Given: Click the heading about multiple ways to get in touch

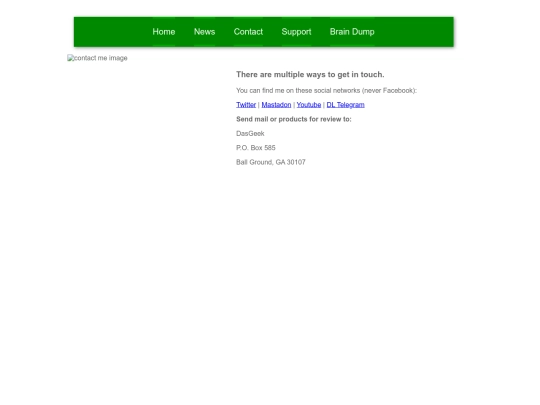Looking at the screenshot, I should tap(310, 74).
